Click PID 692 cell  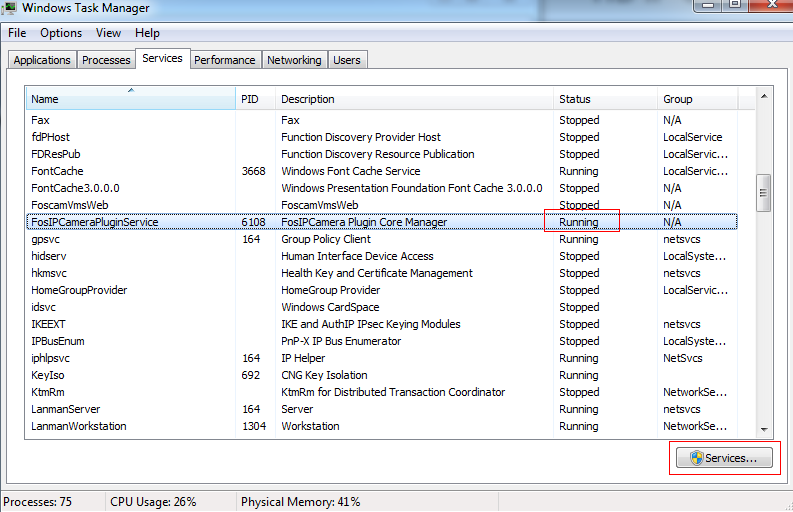[x=251, y=375]
